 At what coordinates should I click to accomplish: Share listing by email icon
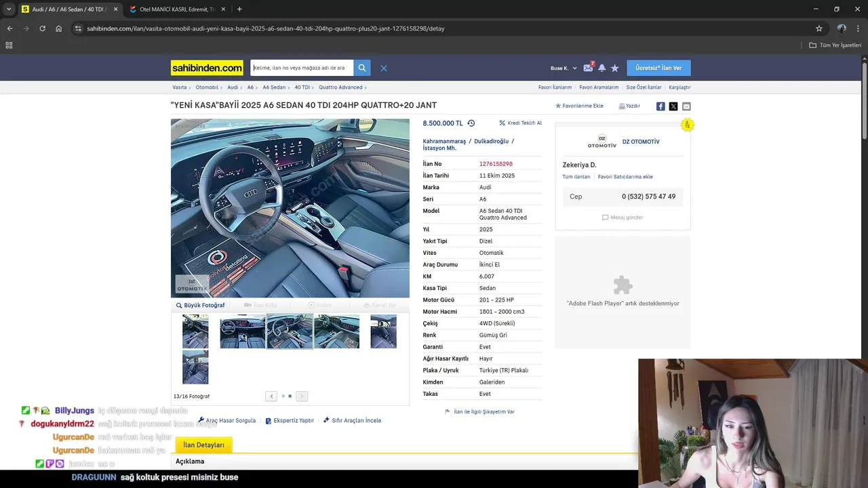coord(686,106)
